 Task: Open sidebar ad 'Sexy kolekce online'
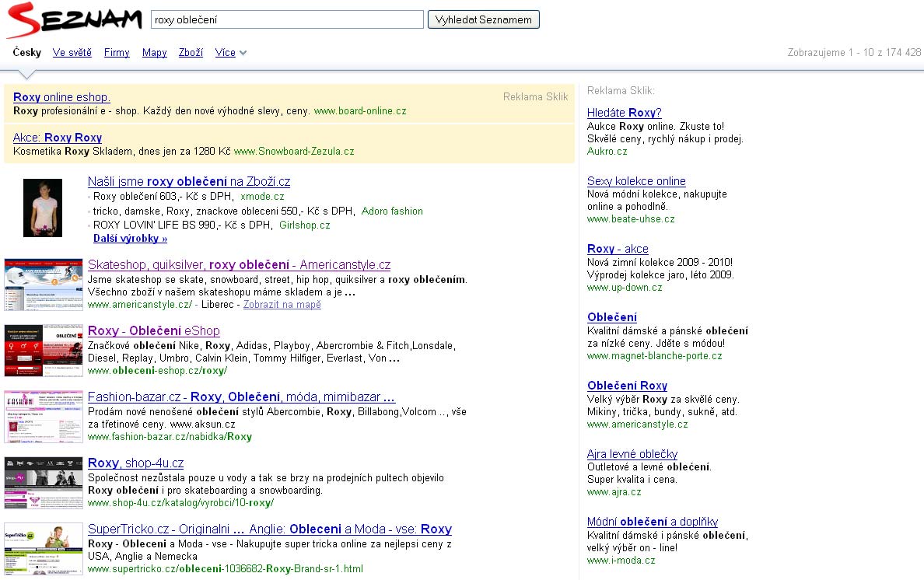[x=636, y=181]
